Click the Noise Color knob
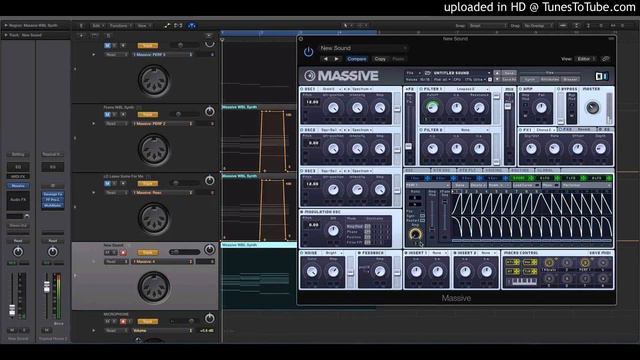The width and height of the screenshot is (640, 360). click(312, 272)
